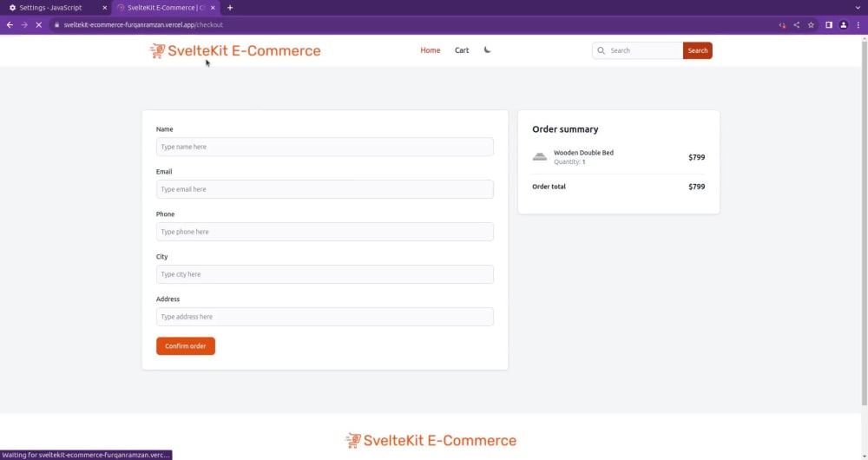Click the Quantity: 1 text
Viewport: 868px width, 460px height.
569,162
